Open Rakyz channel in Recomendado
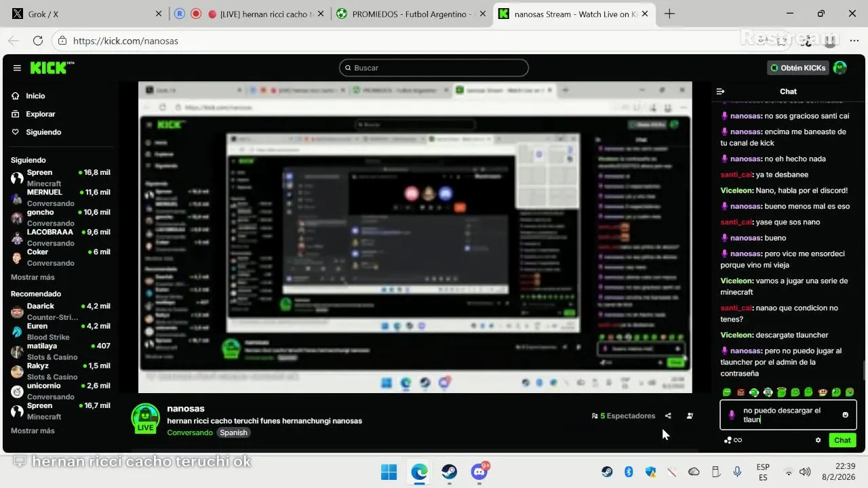The image size is (868, 488). (60, 371)
